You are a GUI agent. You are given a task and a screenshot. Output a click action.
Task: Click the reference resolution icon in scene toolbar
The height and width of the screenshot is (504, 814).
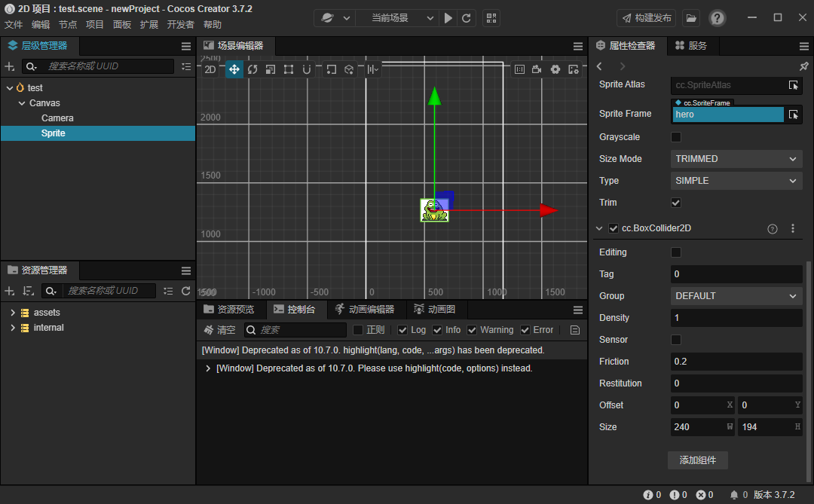(x=519, y=69)
